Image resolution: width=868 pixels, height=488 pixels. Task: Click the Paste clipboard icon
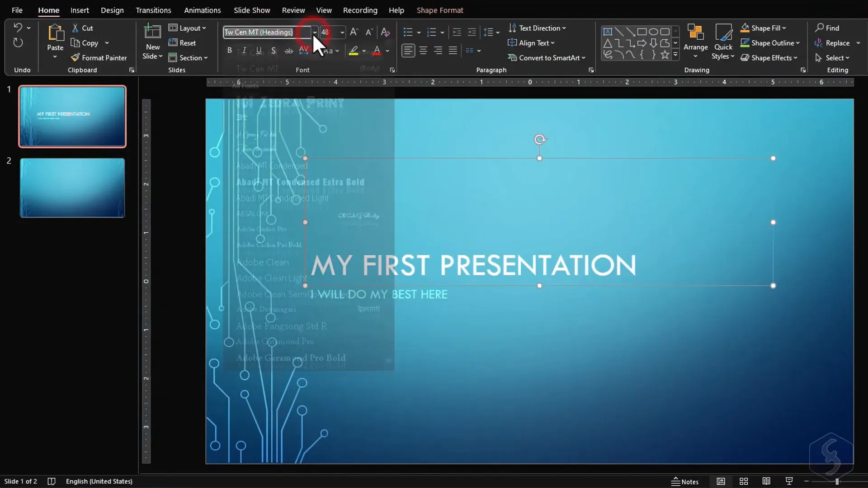point(56,33)
